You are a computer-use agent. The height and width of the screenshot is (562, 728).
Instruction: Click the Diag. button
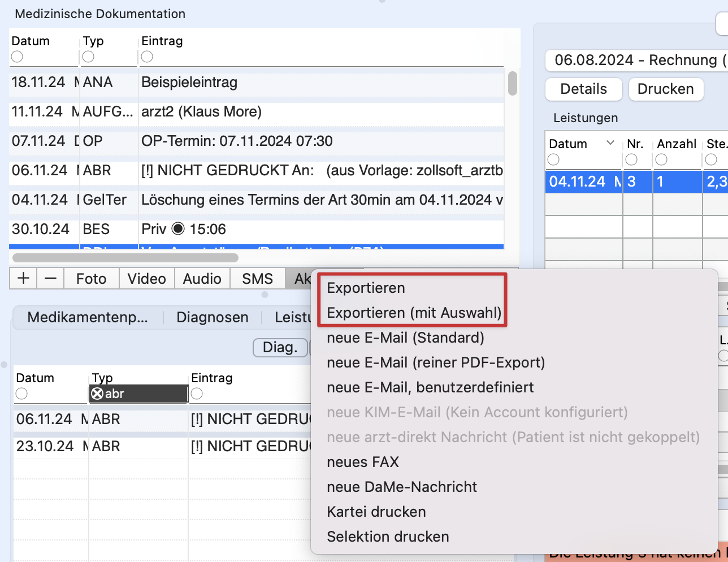[x=280, y=347]
